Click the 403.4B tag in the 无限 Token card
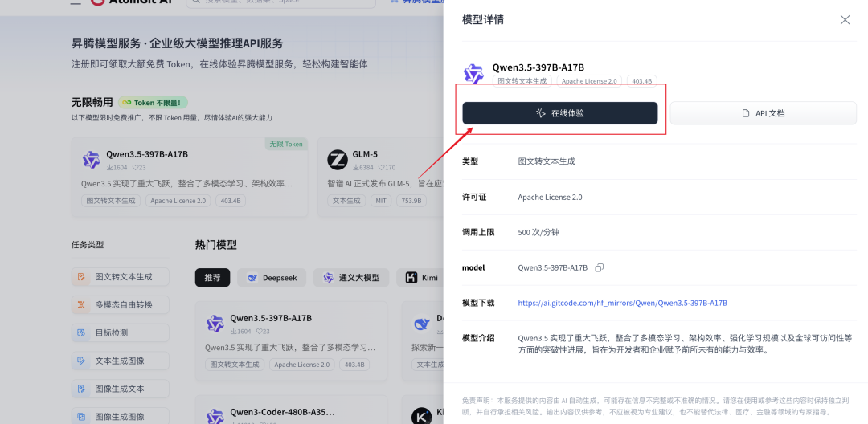The image size is (868, 424). point(231,201)
